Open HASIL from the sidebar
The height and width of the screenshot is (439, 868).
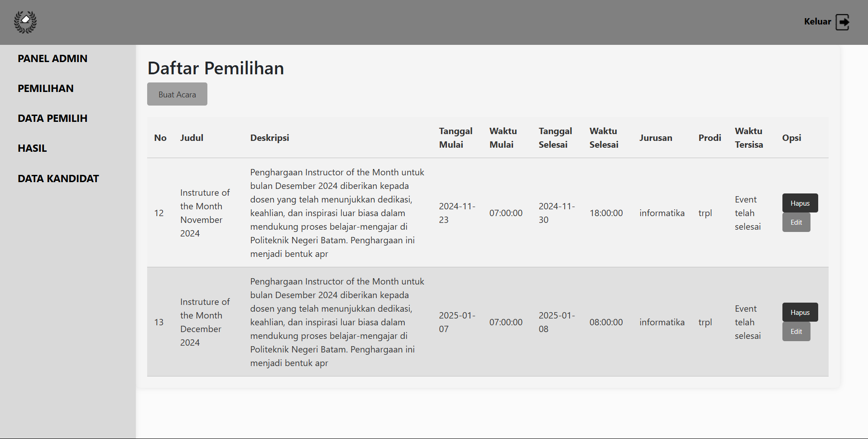point(32,148)
